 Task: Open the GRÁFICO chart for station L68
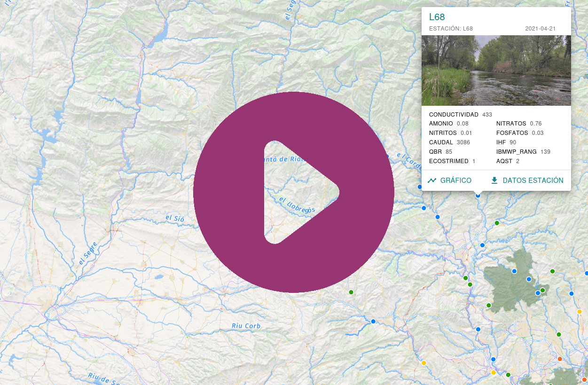tap(449, 181)
